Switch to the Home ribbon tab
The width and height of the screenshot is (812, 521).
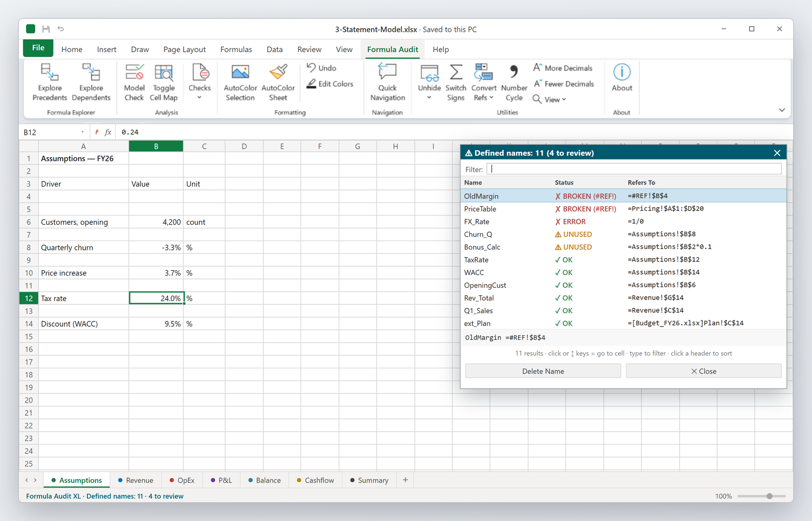click(x=72, y=49)
